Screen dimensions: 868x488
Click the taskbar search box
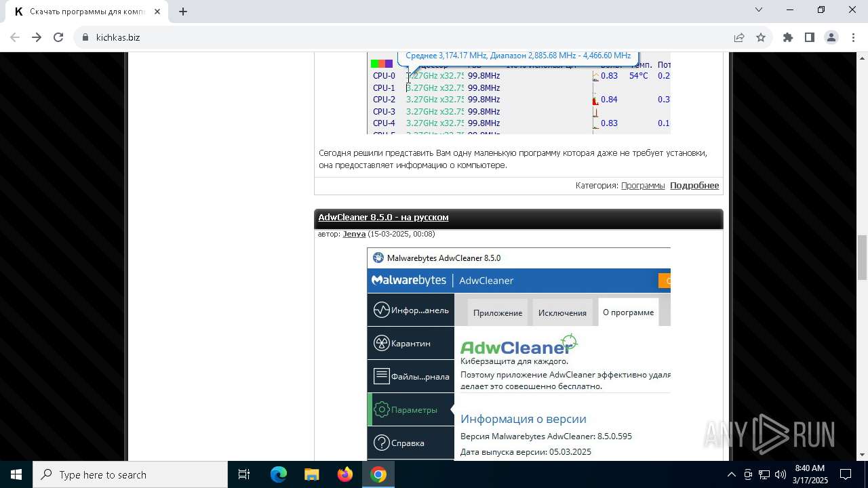pyautogui.click(x=130, y=474)
